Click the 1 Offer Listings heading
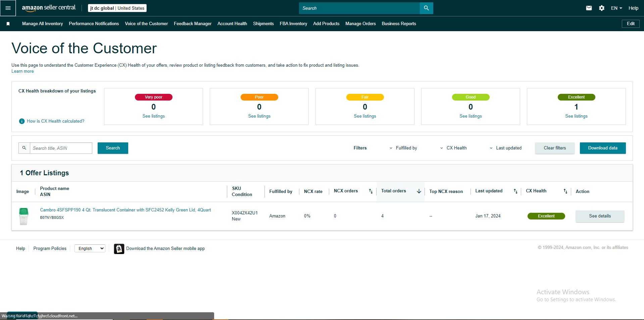The width and height of the screenshot is (644, 320). tap(44, 173)
